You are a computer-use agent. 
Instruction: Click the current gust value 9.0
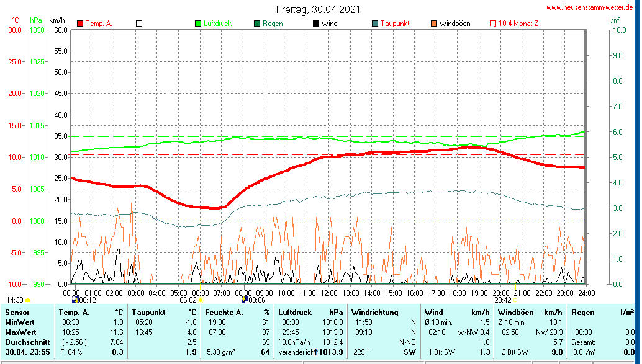557,352
